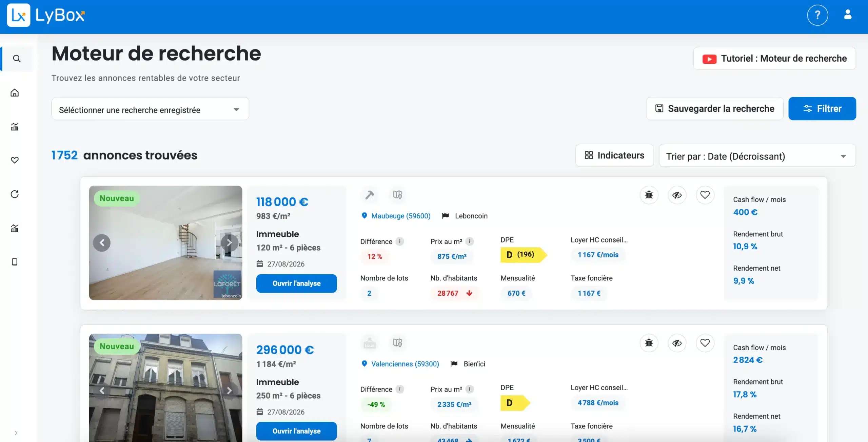Image resolution: width=868 pixels, height=442 pixels.
Task: Click the Maubeuge interior photo thumbnail
Action: tap(165, 243)
